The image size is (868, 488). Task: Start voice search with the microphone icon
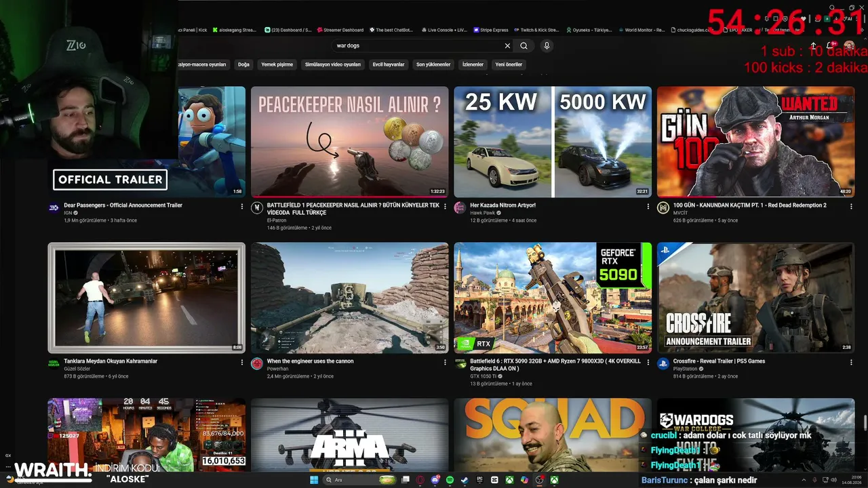tap(547, 46)
